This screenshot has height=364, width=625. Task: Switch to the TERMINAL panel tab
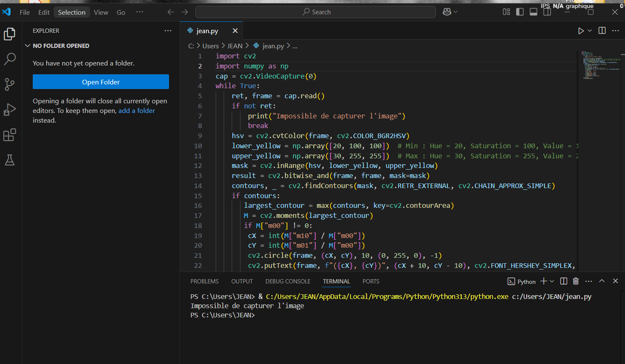[x=336, y=281]
